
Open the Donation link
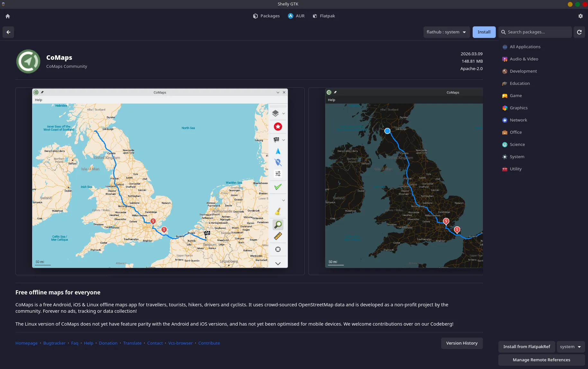[x=108, y=343]
